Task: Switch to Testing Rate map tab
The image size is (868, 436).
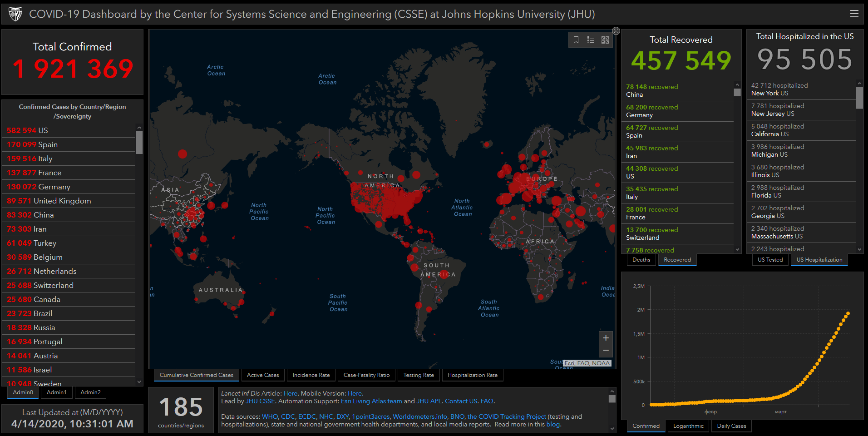Action: [x=419, y=375]
